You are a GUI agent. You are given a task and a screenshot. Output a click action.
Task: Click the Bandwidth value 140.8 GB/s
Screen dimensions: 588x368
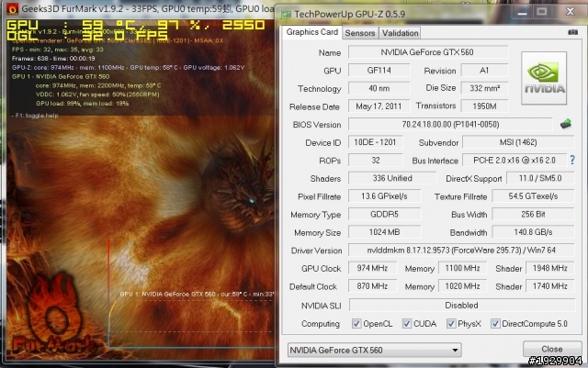pyautogui.click(x=533, y=232)
